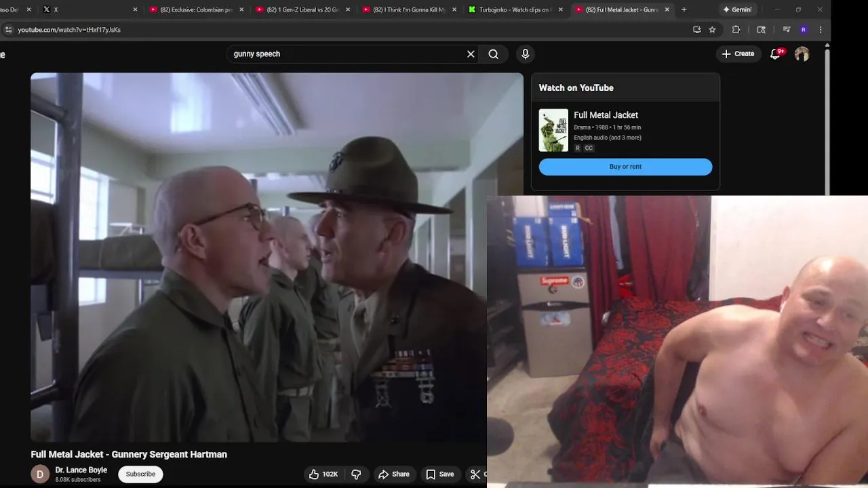Close the X tab

pyautogui.click(x=135, y=9)
